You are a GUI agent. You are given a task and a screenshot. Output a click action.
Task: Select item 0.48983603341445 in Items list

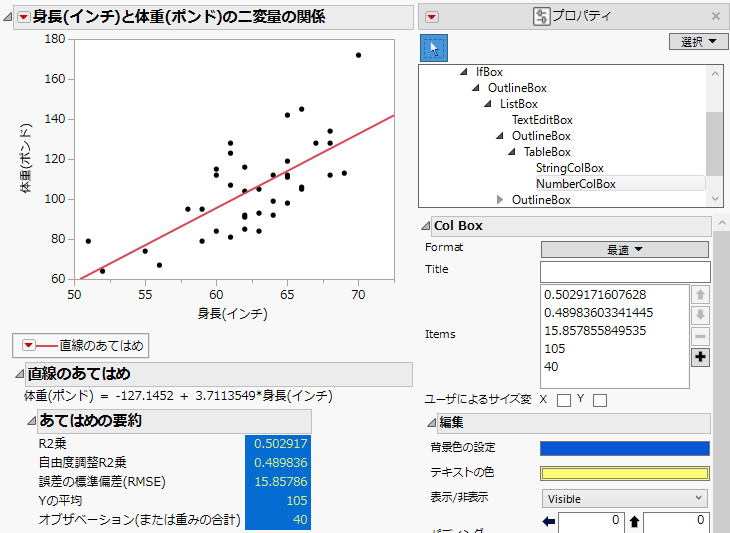coord(598,312)
